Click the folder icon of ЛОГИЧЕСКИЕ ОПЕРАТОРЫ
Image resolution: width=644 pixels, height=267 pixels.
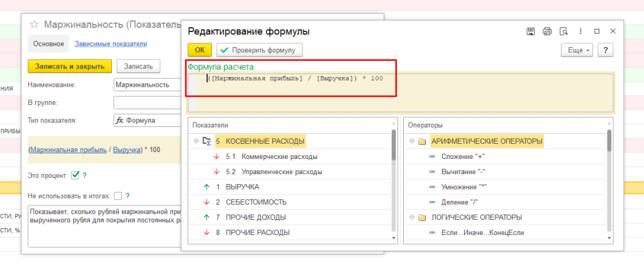(x=421, y=218)
